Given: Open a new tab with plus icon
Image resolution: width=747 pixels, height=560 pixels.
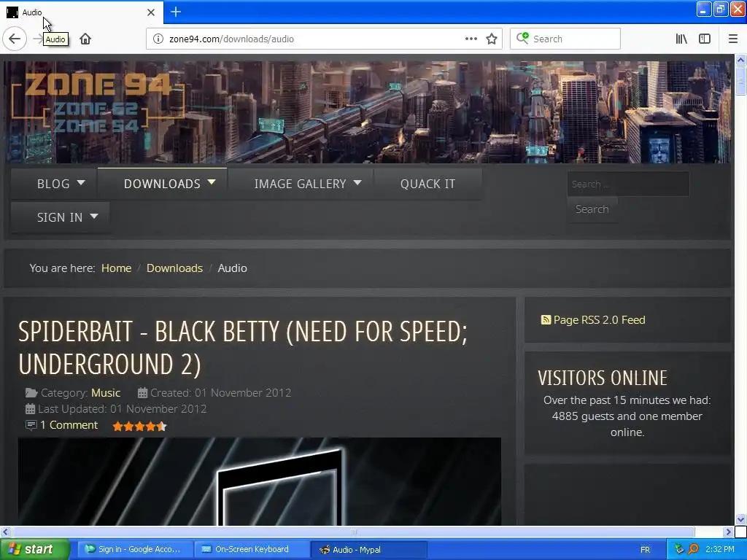Looking at the screenshot, I should 176,12.
